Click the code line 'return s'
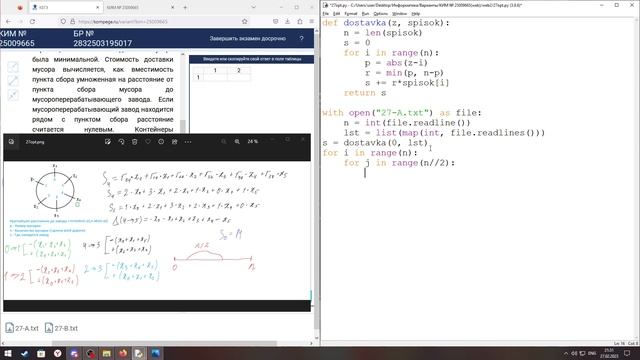This screenshot has width=640, height=360. (365, 93)
